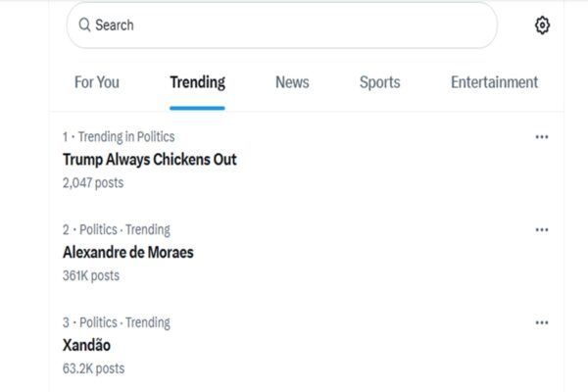Click the magnifying glass search icon
Image resolution: width=588 pixels, height=392 pixels.
point(84,25)
